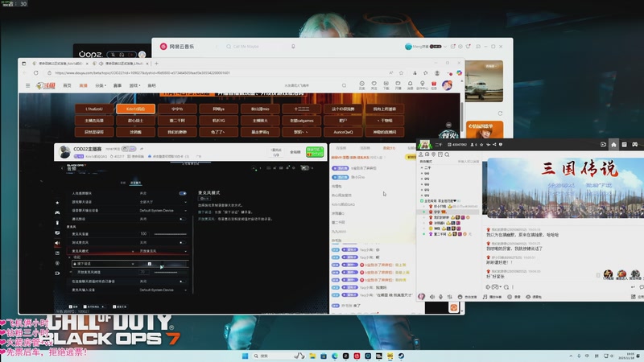Select the Kdo1z凯伦 streamer button

pos(135,109)
